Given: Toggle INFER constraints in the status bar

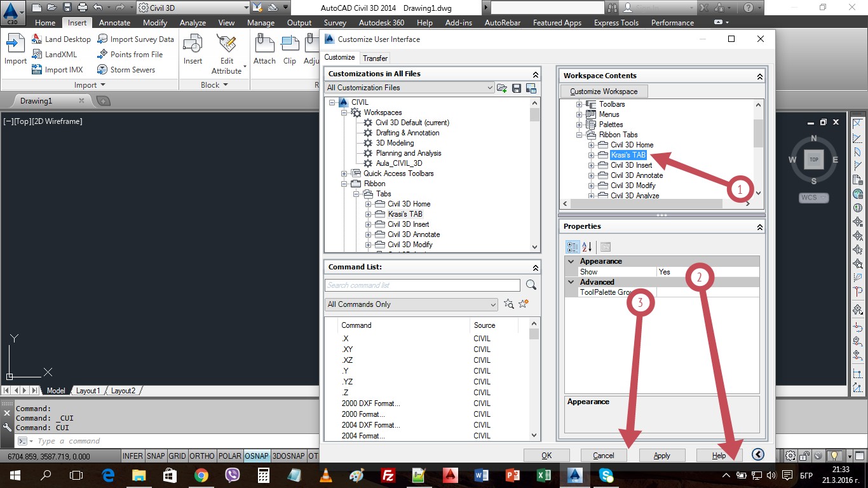Looking at the screenshot, I should click(133, 456).
